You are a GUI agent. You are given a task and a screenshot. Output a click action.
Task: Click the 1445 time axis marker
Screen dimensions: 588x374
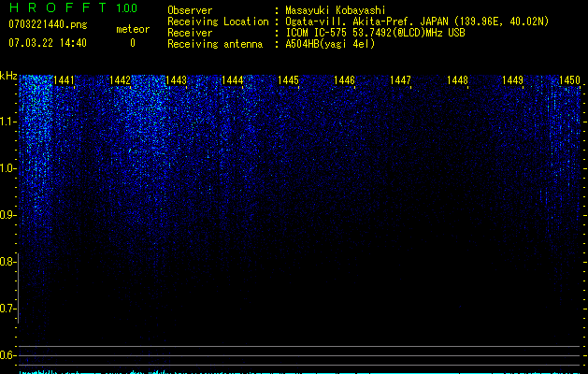click(288, 80)
